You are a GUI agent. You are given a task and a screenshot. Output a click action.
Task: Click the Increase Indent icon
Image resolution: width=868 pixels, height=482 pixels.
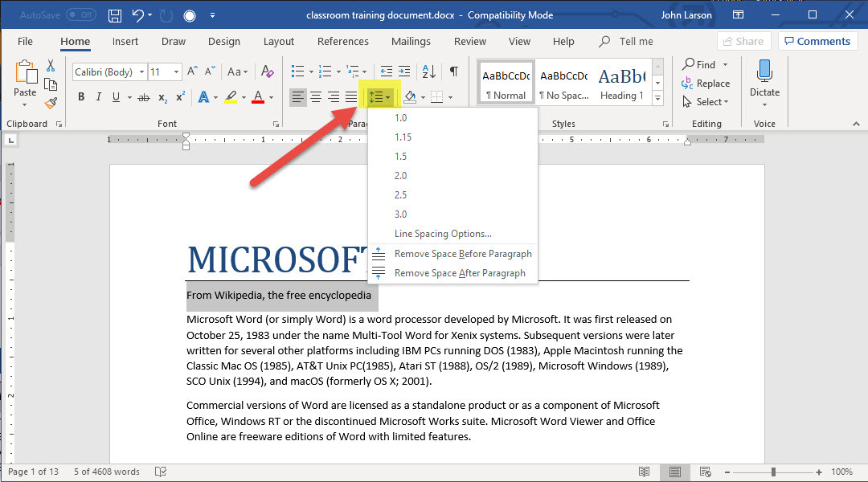[404, 71]
